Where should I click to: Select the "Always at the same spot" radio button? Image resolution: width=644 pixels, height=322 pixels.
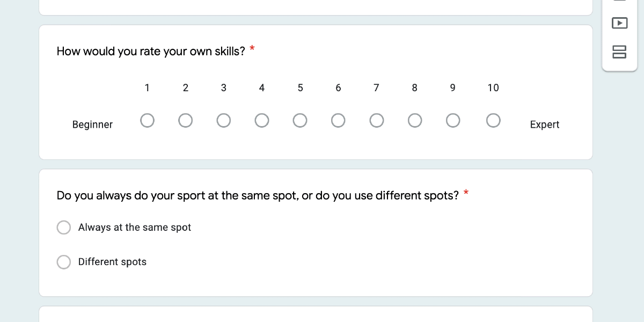(x=64, y=228)
